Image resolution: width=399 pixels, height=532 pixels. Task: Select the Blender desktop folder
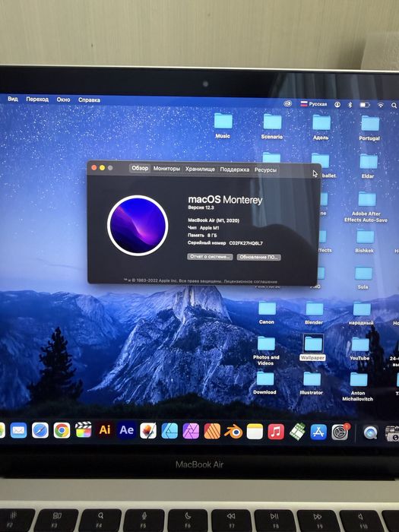click(x=314, y=313)
